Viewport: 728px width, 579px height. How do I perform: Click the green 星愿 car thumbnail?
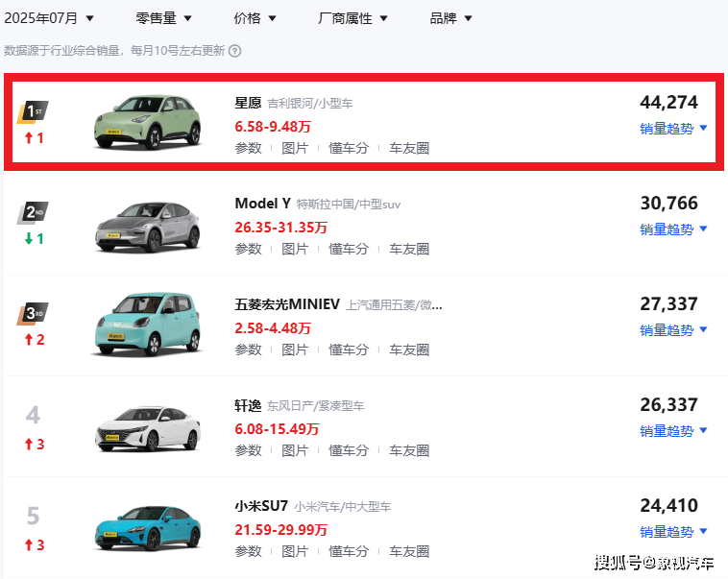click(148, 123)
